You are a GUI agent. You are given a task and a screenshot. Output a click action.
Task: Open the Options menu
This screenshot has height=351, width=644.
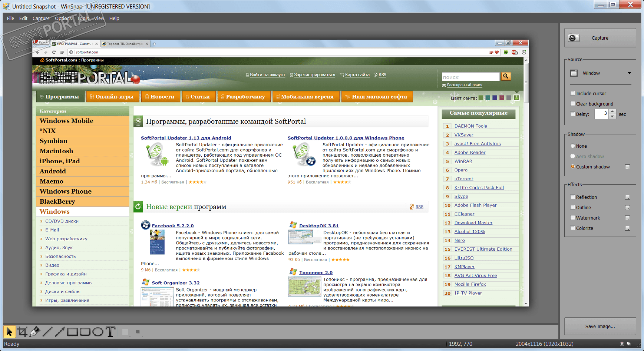tap(63, 18)
